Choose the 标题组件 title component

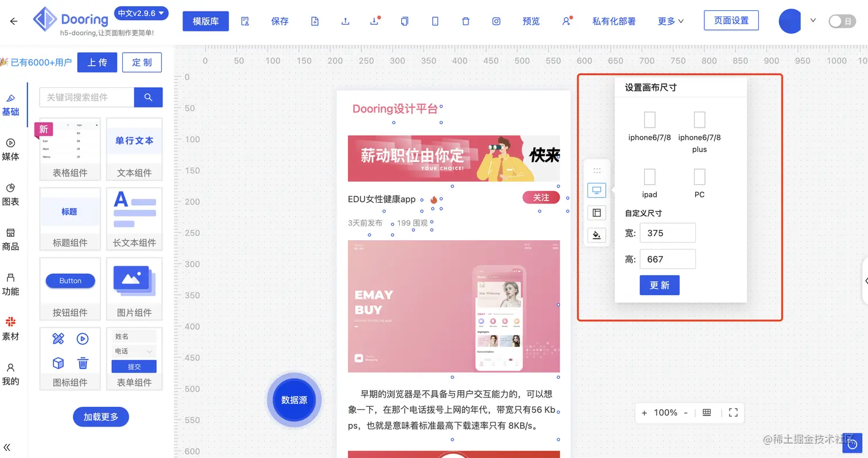[70, 219]
